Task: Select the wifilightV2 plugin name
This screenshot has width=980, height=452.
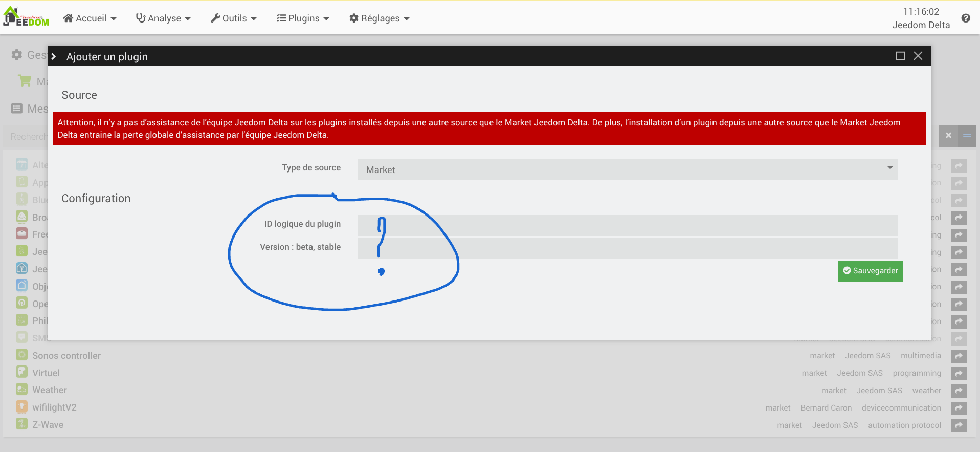Action: click(54, 407)
